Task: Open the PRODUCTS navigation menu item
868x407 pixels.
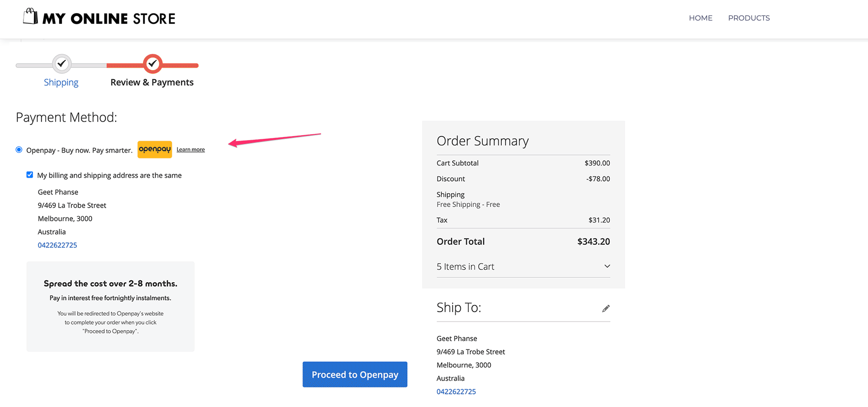Action: pyautogui.click(x=749, y=18)
